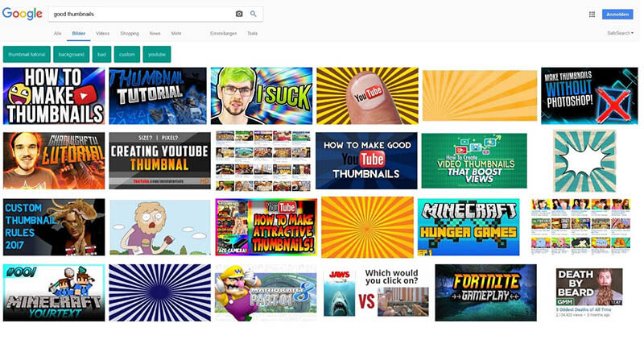The height and width of the screenshot is (340, 644).
Task: Click the camera search-by-image icon
Action: (x=239, y=14)
